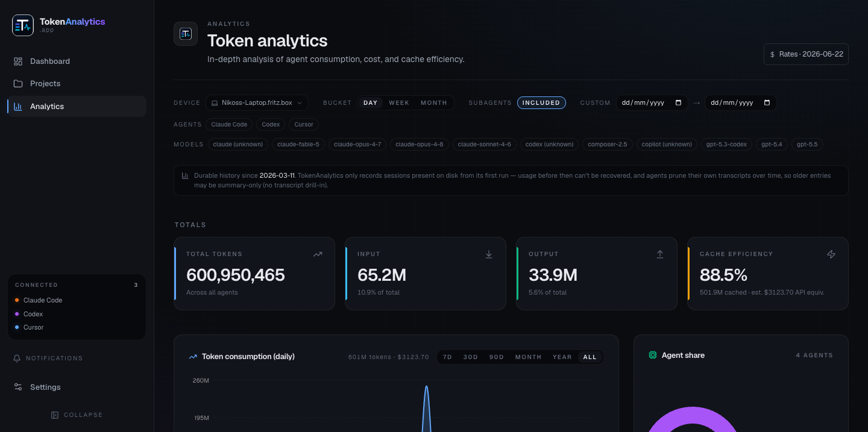
Task: Switch chart range to MONTH
Action: pos(529,357)
